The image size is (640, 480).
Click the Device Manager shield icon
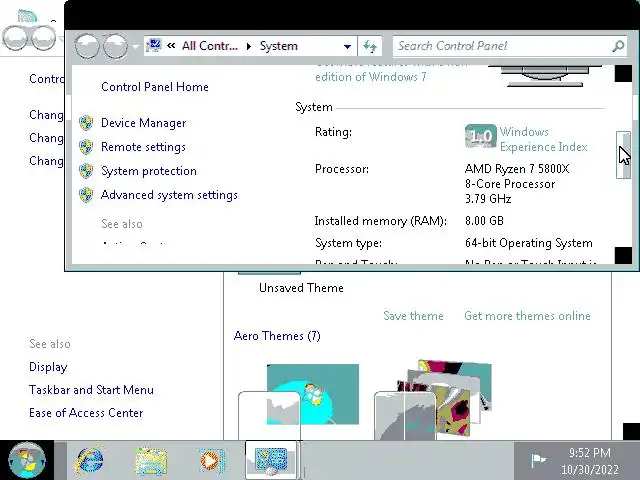tap(86, 123)
